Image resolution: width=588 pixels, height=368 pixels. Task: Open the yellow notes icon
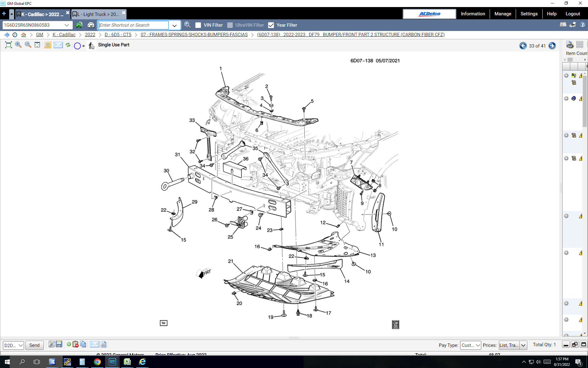pyautogui.click(x=48, y=45)
